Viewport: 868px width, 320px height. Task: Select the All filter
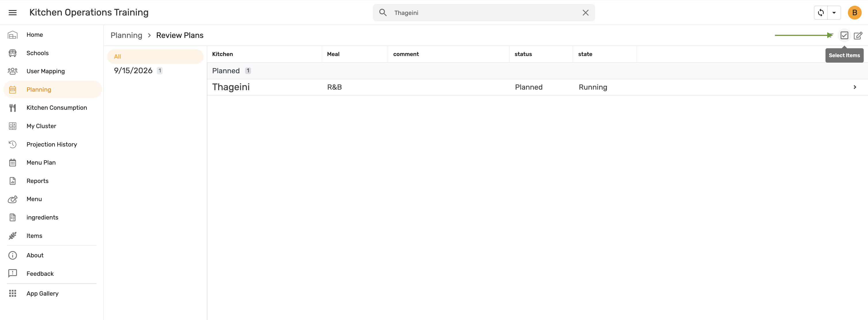click(x=155, y=57)
